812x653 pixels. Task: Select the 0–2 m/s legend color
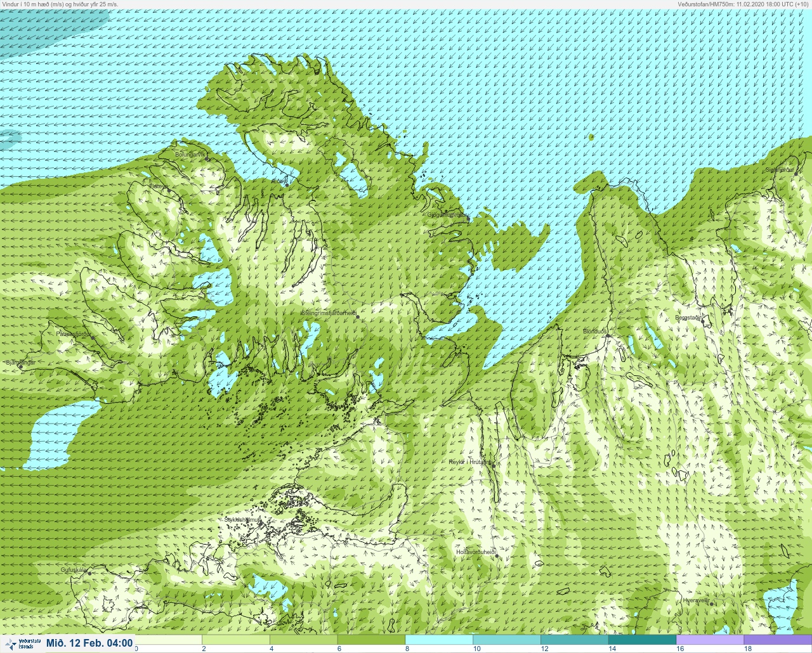pyautogui.click(x=168, y=640)
